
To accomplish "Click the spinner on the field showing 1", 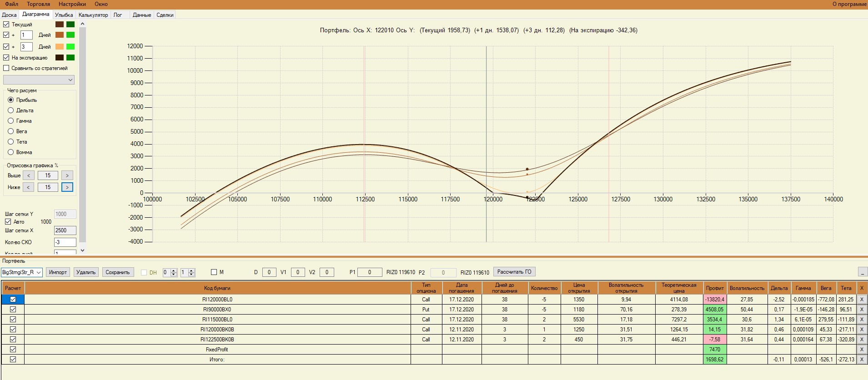I will pos(191,272).
